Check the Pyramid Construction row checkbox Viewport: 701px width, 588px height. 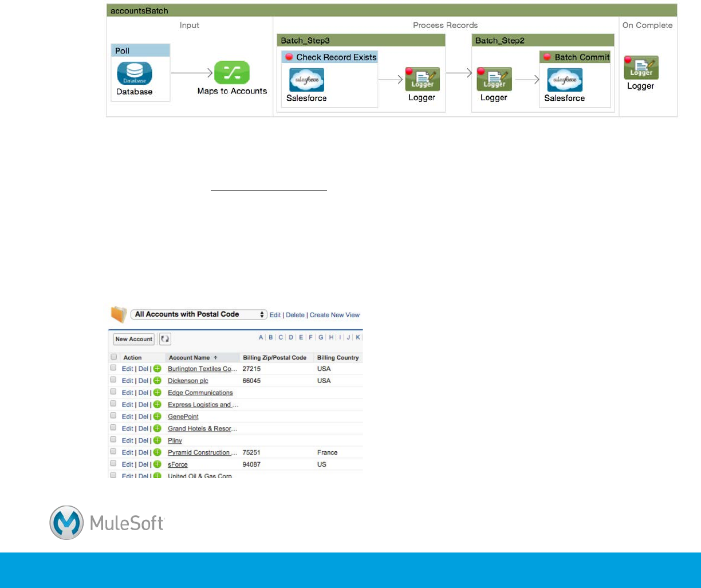[x=113, y=452]
